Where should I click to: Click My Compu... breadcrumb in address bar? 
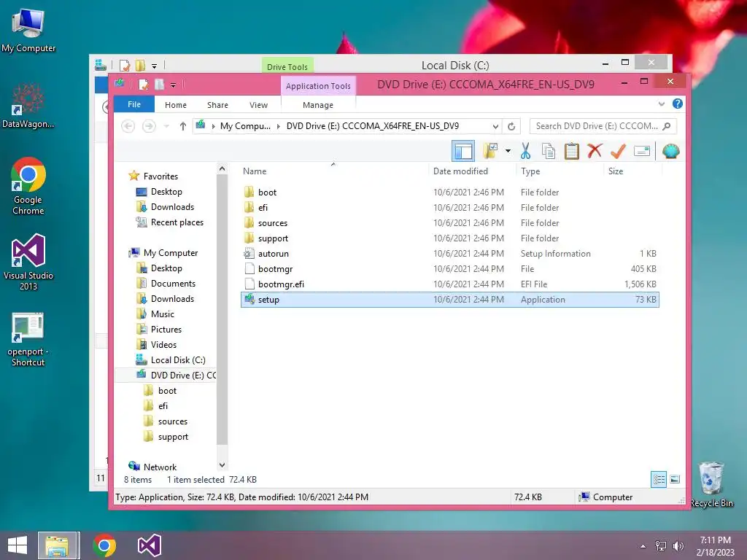coord(245,126)
